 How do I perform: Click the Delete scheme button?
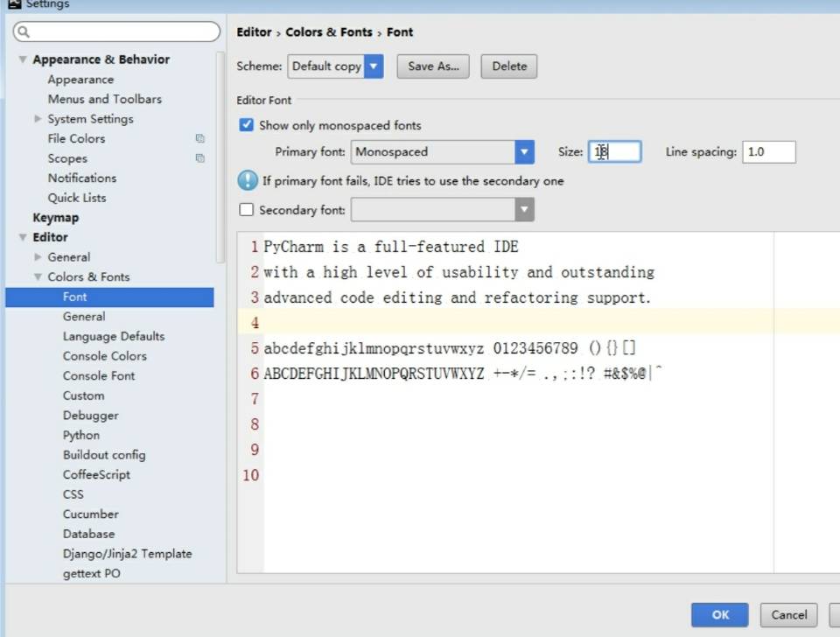(x=509, y=66)
